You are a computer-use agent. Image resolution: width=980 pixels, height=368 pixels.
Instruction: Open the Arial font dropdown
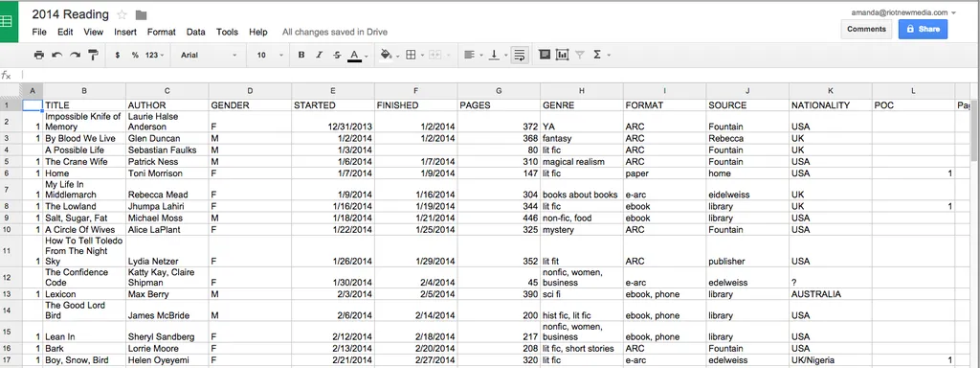pos(209,55)
